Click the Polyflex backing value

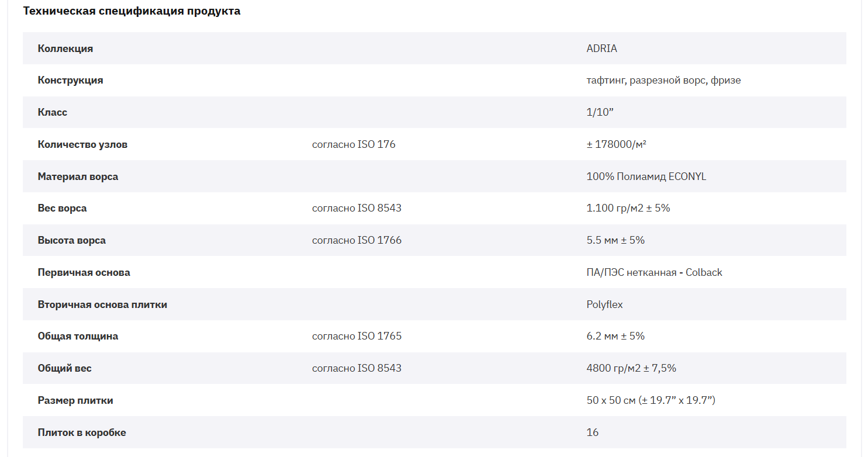click(x=604, y=304)
